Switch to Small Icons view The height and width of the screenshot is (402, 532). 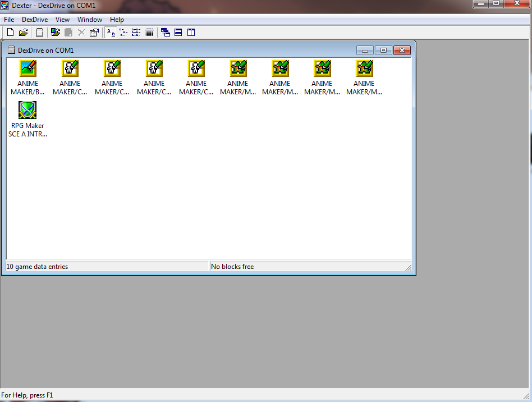[123, 33]
